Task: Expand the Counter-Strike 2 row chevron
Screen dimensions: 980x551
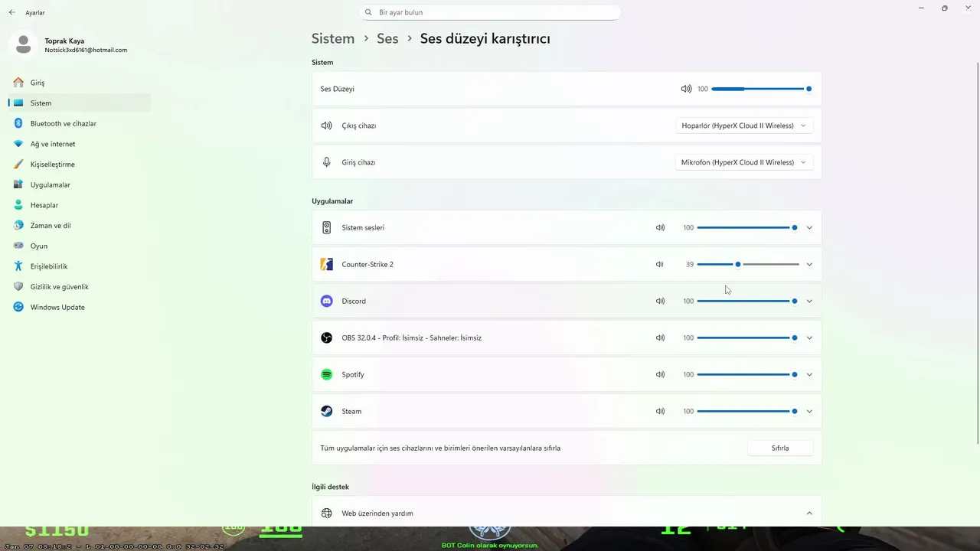Action: coord(809,264)
